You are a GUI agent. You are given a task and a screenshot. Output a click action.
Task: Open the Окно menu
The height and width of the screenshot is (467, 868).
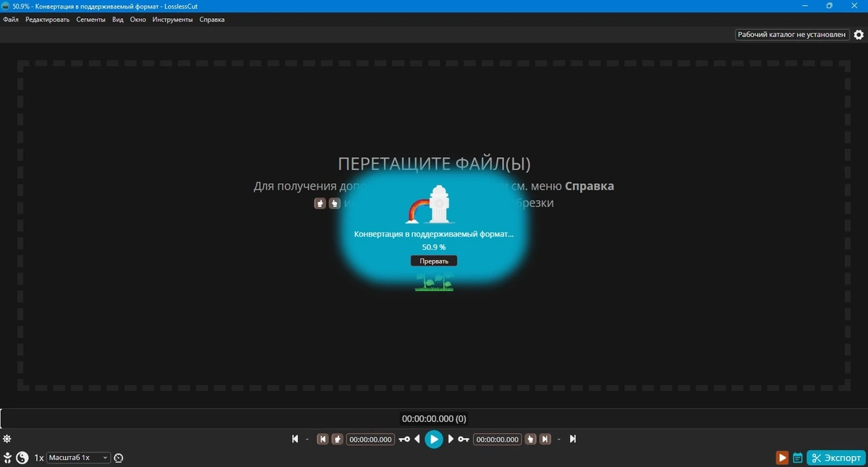138,20
